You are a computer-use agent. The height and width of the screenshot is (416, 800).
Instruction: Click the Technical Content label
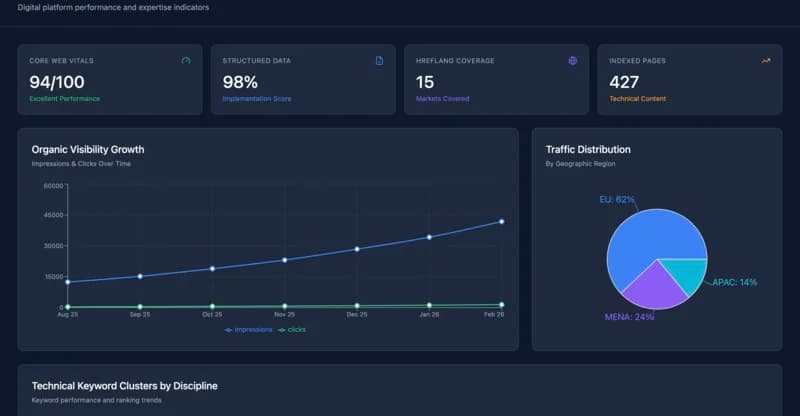(637, 99)
